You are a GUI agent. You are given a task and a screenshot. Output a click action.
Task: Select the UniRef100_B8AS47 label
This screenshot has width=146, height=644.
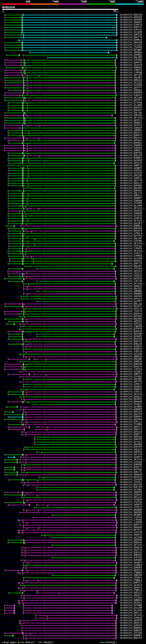click(131, 110)
